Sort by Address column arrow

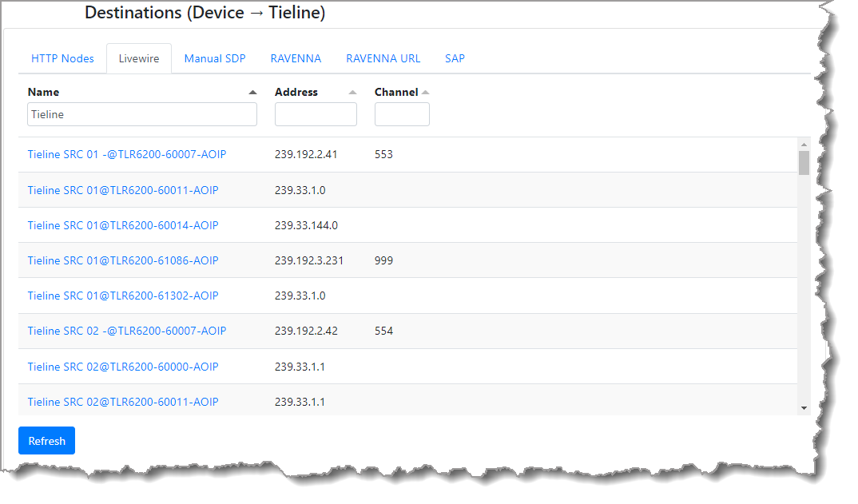click(352, 93)
